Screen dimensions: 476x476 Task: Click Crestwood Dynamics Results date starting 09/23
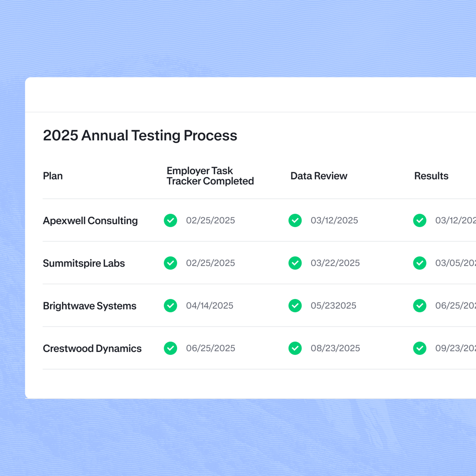point(456,348)
